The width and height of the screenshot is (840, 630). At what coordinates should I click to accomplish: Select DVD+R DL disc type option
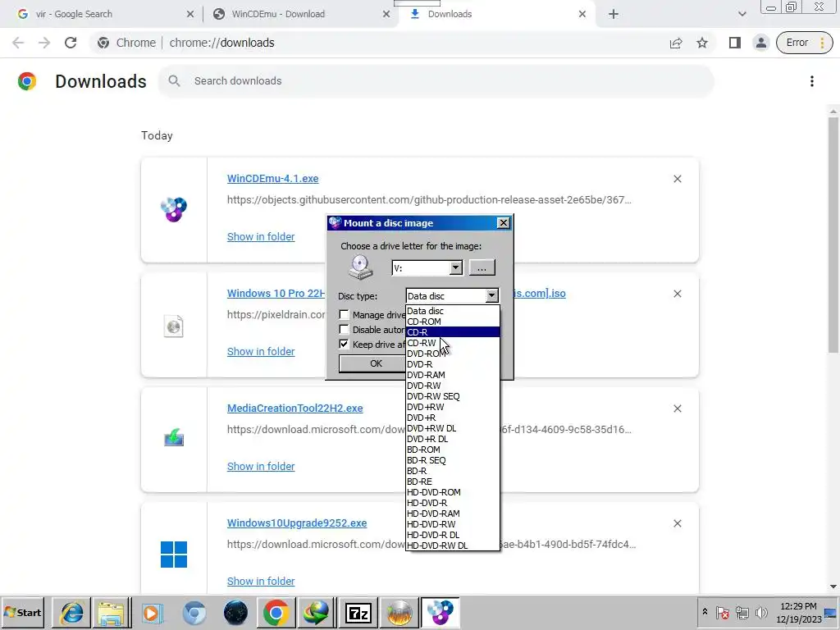(453, 439)
